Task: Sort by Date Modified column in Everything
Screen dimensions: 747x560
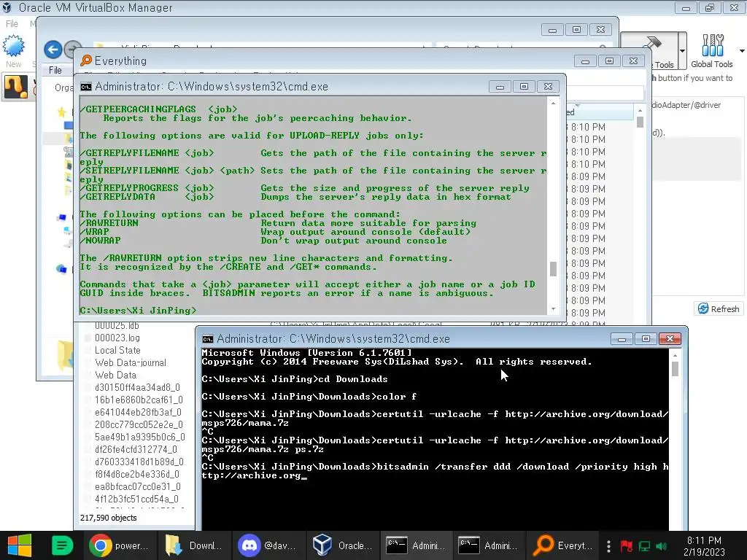Action: point(599,112)
